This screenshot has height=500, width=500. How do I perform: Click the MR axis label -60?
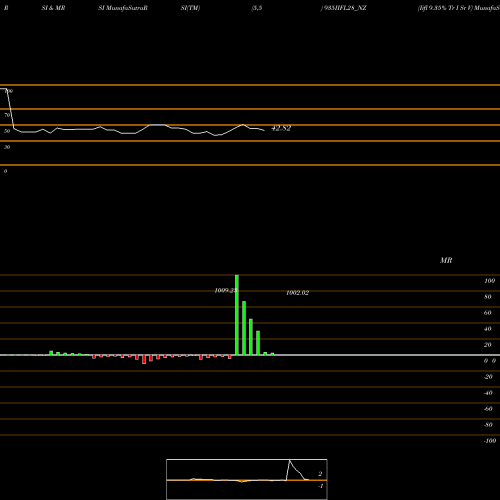pyautogui.click(x=488, y=409)
